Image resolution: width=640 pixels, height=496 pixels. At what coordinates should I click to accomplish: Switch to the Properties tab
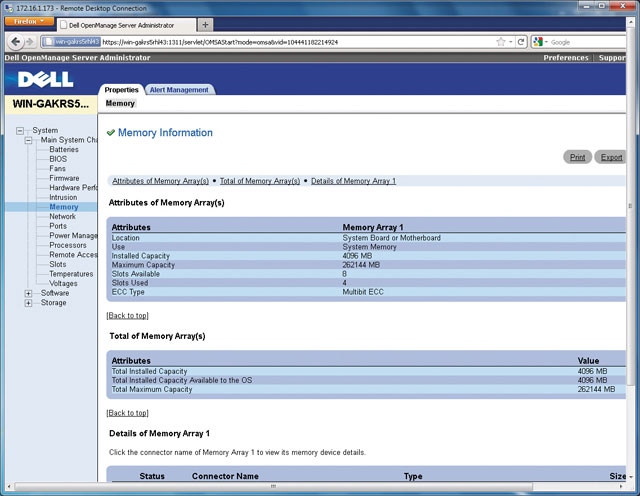pos(121,90)
